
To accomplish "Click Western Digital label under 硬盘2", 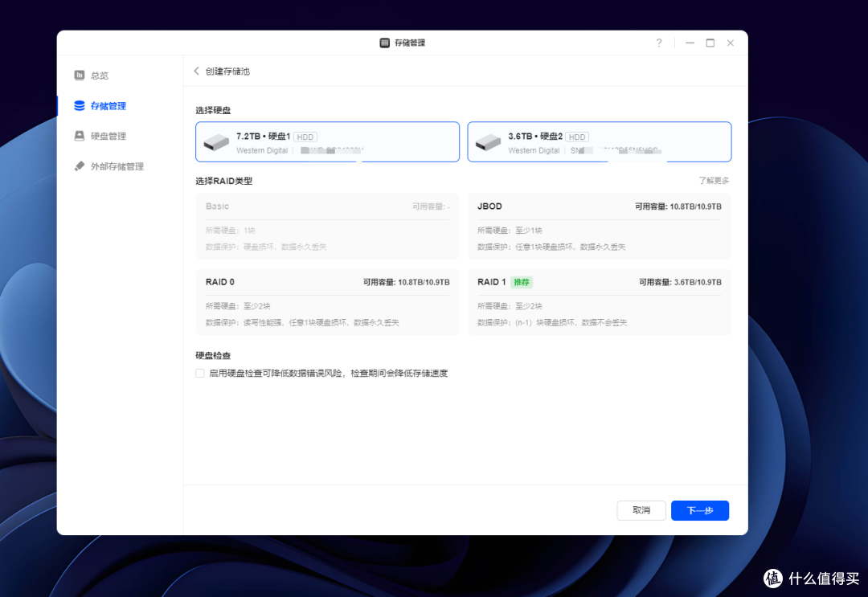I will click(534, 150).
